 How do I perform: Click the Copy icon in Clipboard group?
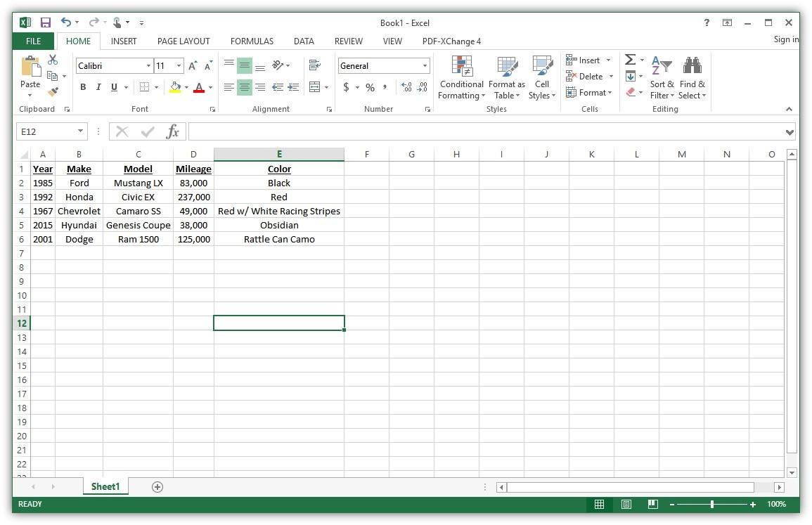(52, 76)
